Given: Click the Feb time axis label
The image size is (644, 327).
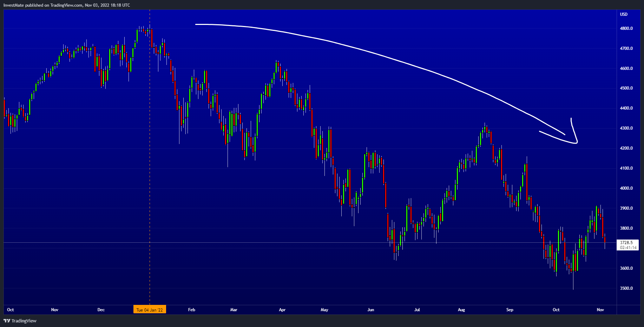Looking at the screenshot, I should point(192,310).
